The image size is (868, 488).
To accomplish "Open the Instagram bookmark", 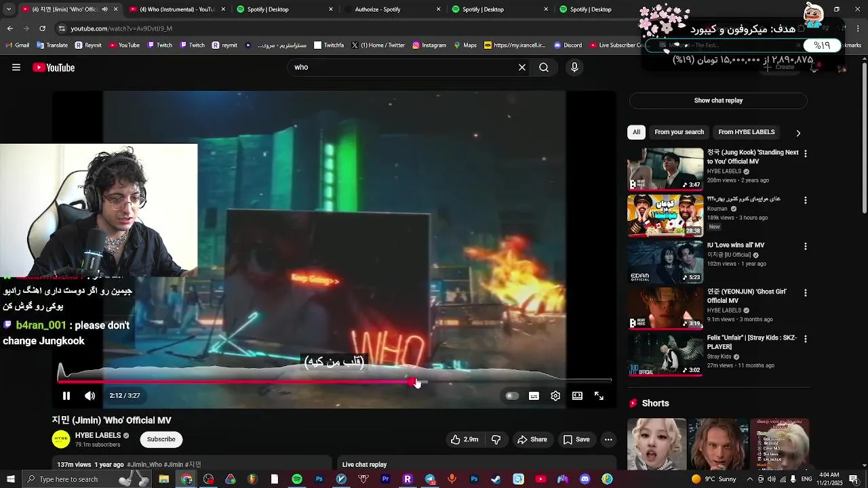I will coord(429,45).
